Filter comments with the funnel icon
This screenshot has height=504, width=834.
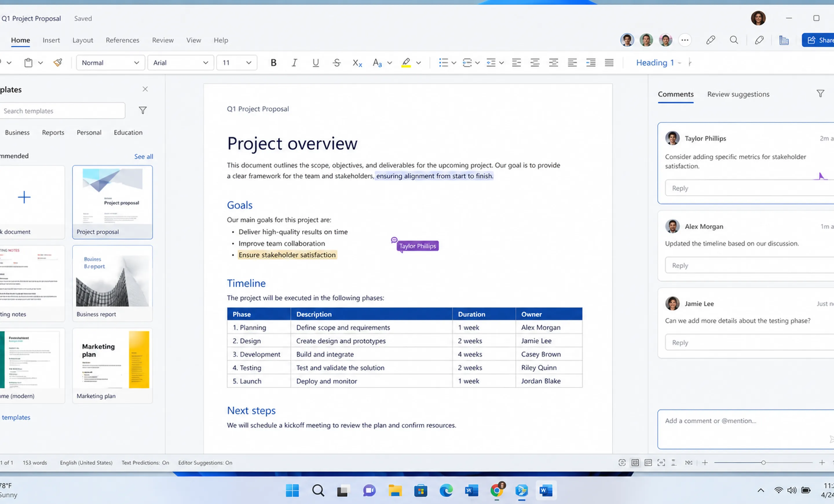click(x=820, y=94)
